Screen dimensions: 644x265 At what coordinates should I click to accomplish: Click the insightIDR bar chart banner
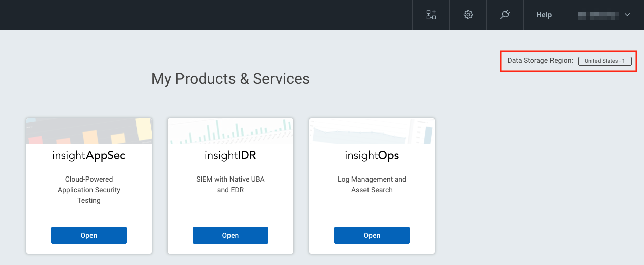[231, 131]
